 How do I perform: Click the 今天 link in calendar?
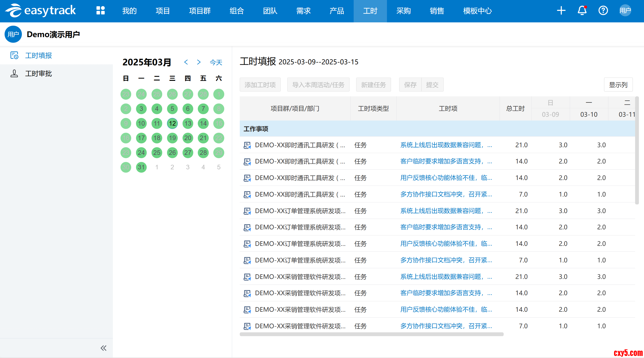(x=216, y=62)
